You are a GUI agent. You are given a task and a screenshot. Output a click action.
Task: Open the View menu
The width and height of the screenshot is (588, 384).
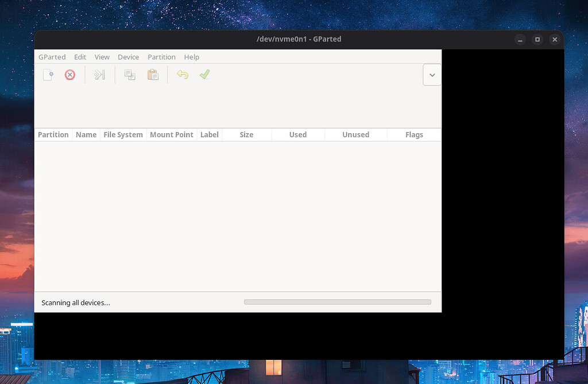(102, 57)
